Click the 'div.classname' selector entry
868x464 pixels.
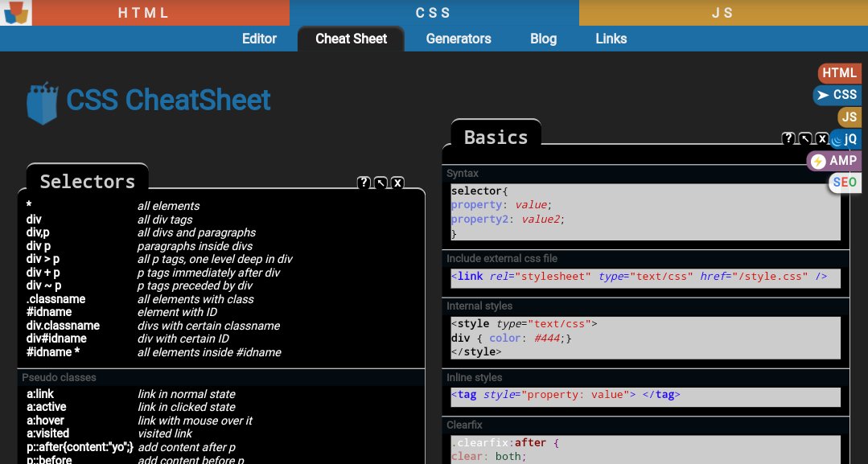(63, 326)
